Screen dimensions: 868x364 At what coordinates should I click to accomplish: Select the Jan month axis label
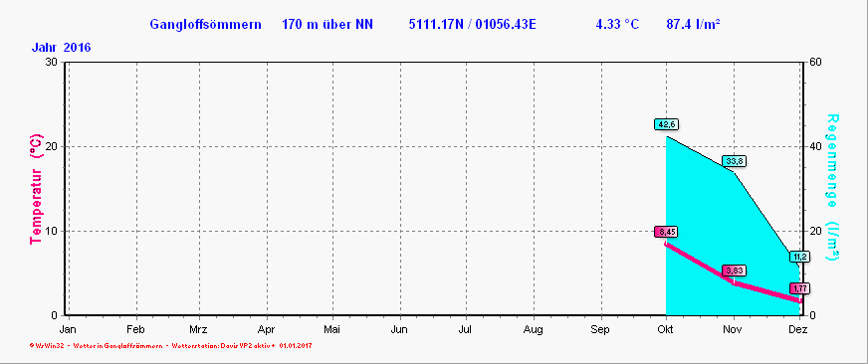click(x=69, y=330)
